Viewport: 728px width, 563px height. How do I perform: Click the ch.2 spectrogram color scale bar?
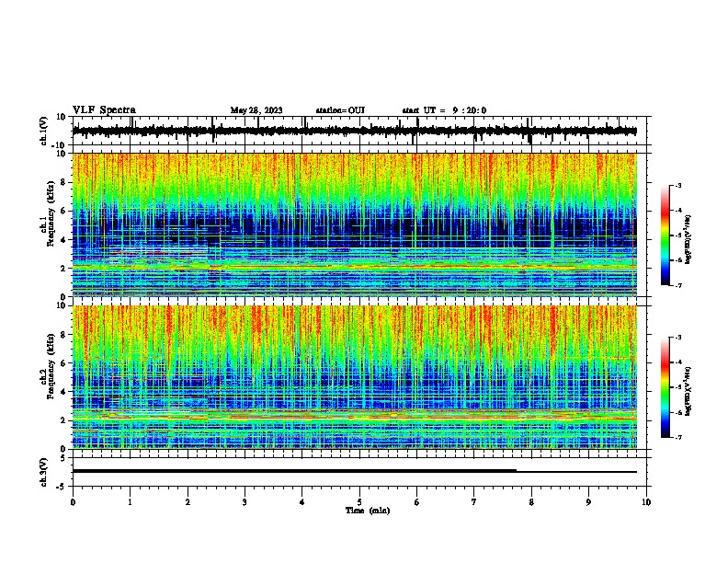pos(665,387)
